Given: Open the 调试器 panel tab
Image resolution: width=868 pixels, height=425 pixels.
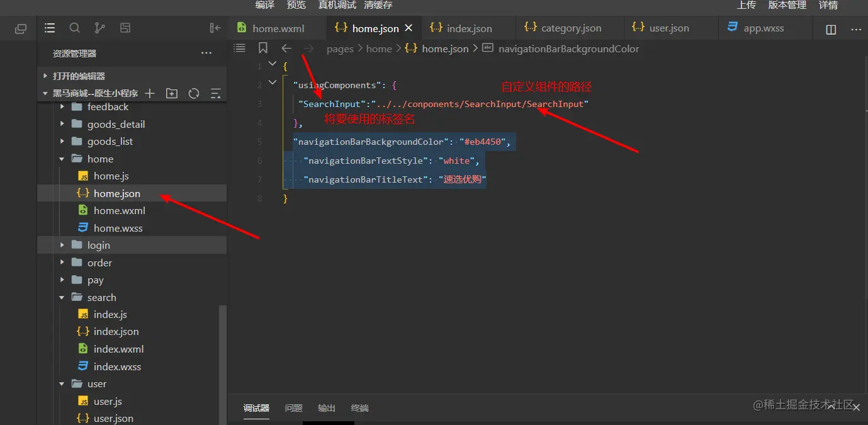Looking at the screenshot, I should click(256, 408).
